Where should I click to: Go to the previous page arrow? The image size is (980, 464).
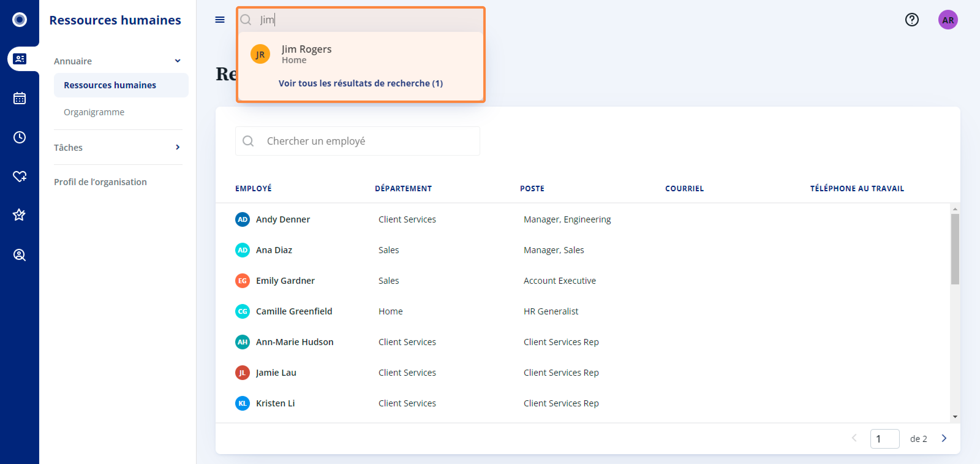854,438
